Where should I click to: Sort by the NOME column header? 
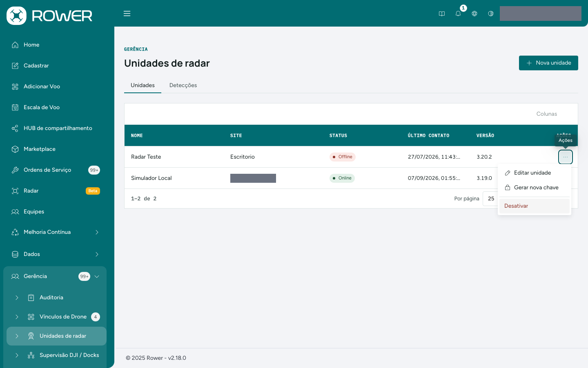pyautogui.click(x=137, y=136)
